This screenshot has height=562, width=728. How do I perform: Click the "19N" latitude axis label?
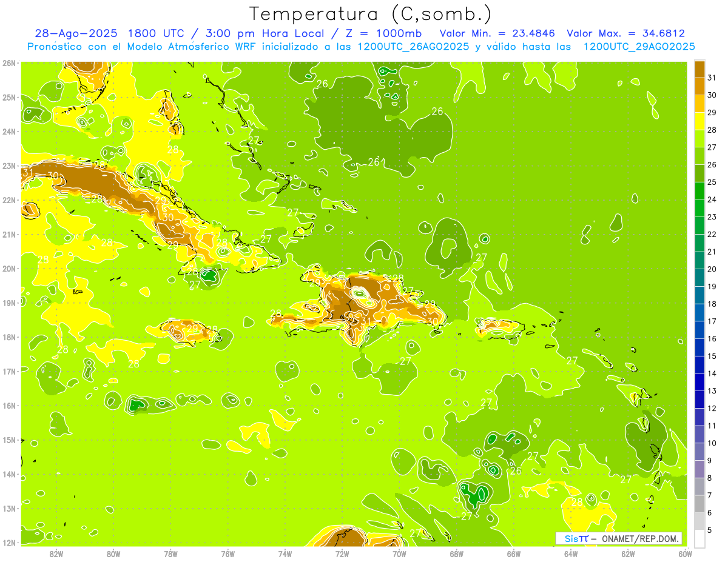[9, 303]
